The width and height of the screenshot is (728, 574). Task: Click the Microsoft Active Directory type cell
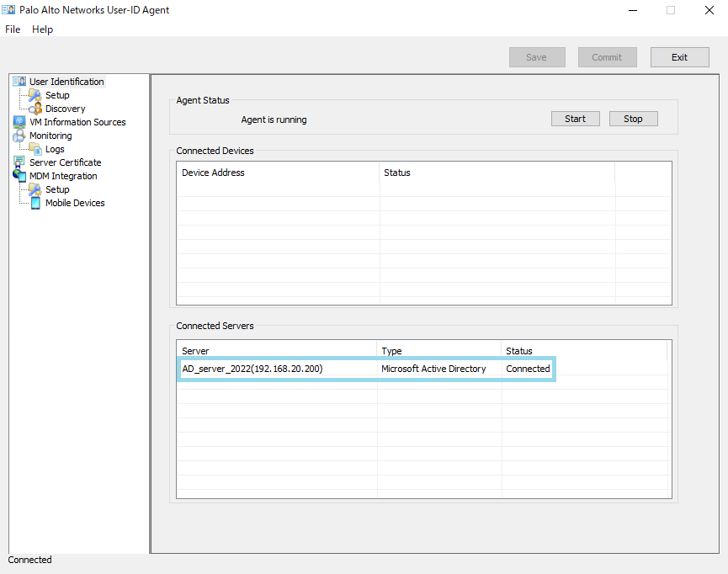(x=433, y=369)
